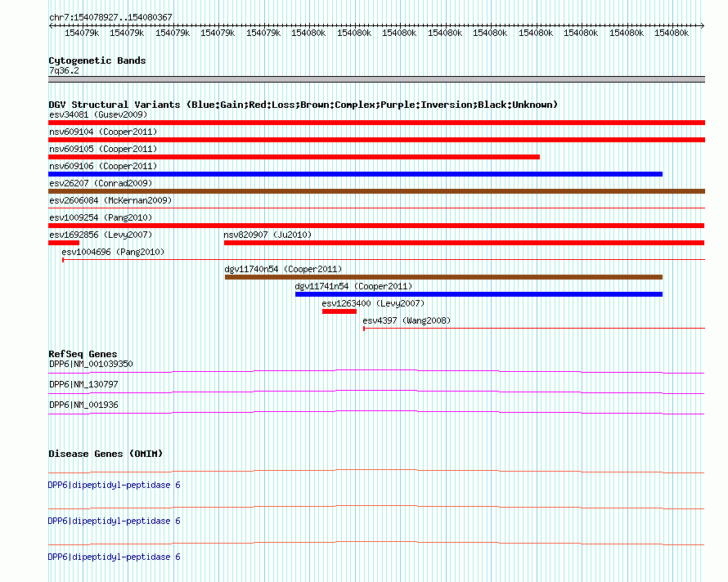Click the DPP6|NM_001039350 magenta gene track line

tap(376, 371)
